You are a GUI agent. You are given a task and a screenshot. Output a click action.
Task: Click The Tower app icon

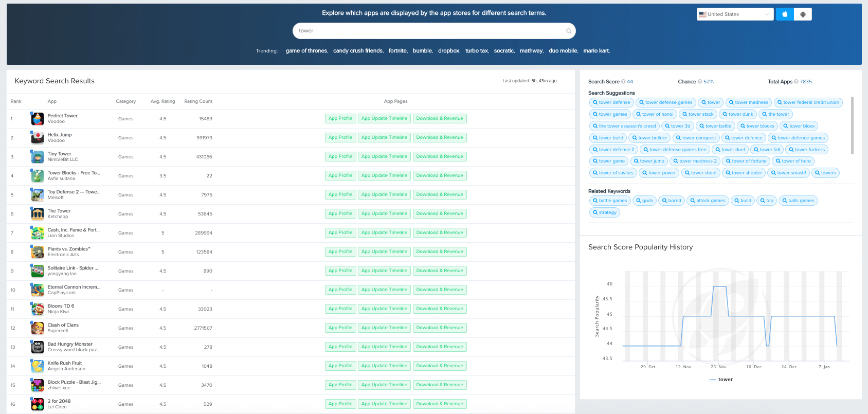point(37,214)
